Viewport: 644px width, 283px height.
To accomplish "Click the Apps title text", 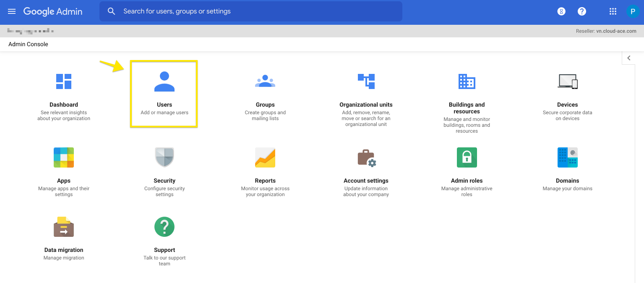I will click(64, 181).
